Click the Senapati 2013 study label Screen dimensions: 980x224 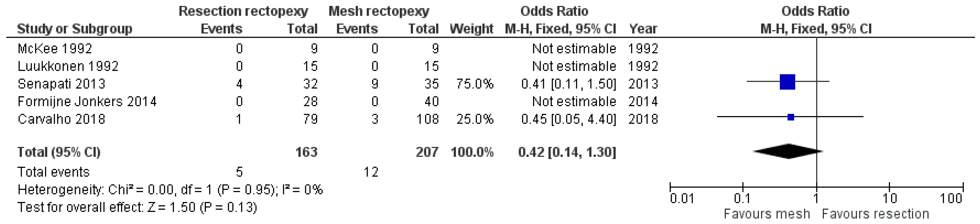tap(61, 84)
